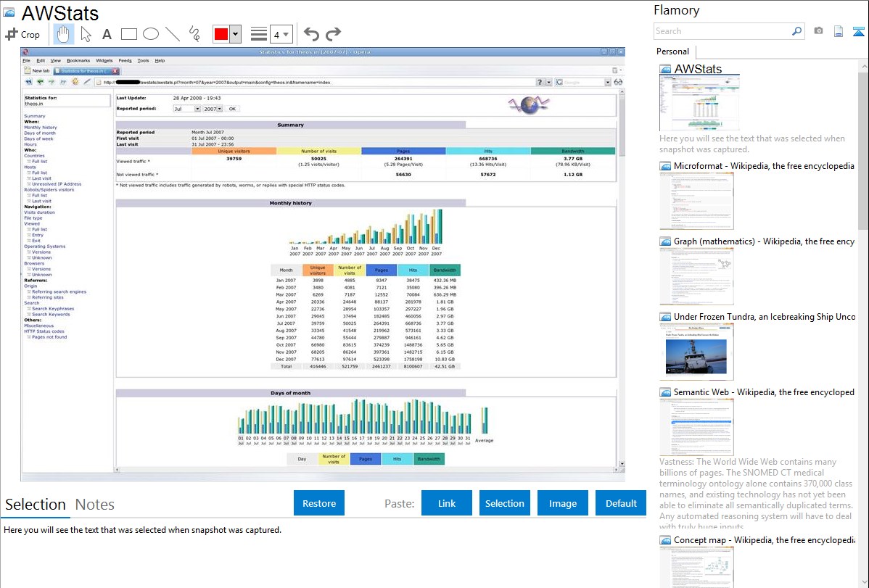Image resolution: width=869 pixels, height=588 pixels.
Task: Click the Visits duration link in captured sidebar
Action: (x=39, y=212)
